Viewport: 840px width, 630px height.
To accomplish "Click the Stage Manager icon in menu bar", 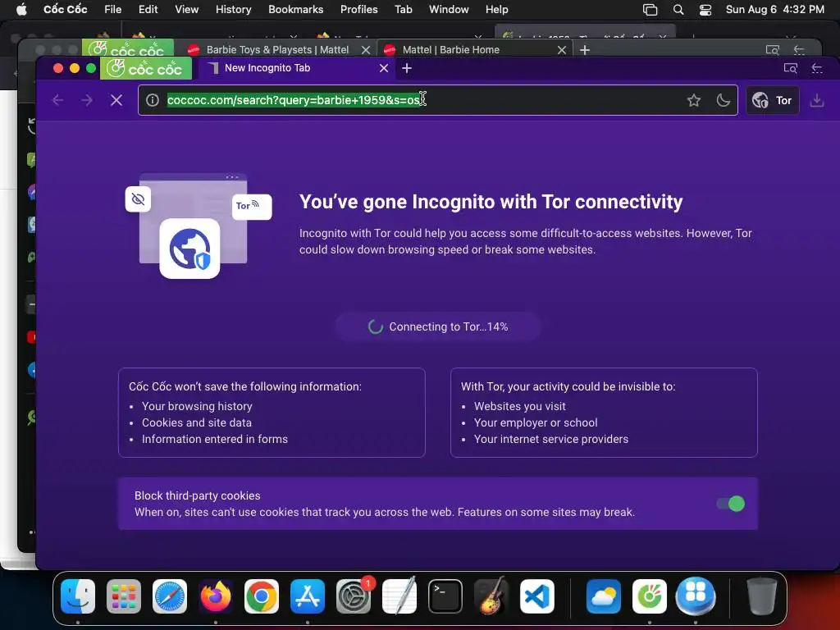I will [x=650, y=10].
